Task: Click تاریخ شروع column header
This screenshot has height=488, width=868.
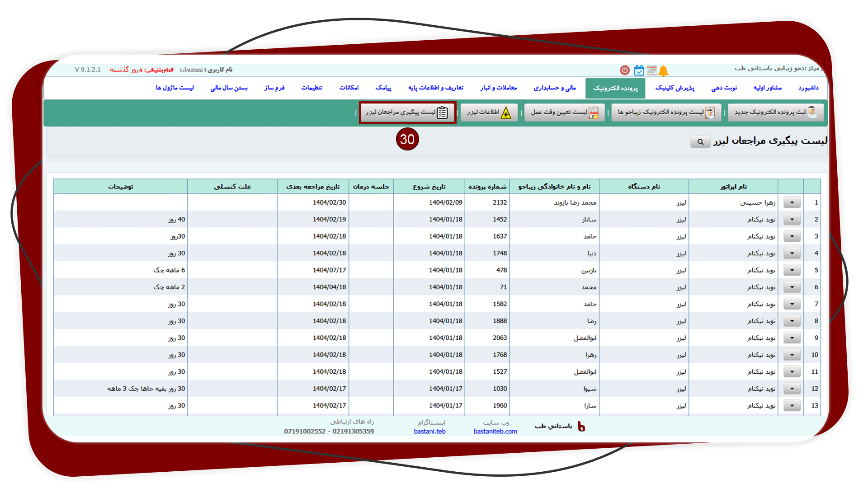Action: coord(429,187)
